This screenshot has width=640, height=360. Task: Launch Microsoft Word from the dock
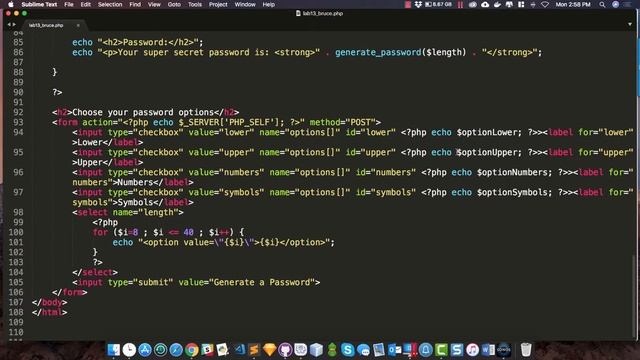tap(488, 350)
